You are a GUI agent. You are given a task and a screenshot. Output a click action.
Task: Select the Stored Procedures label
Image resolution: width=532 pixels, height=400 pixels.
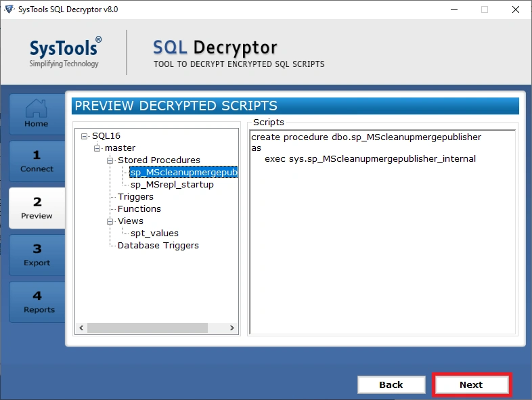pyautogui.click(x=159, y=160)
